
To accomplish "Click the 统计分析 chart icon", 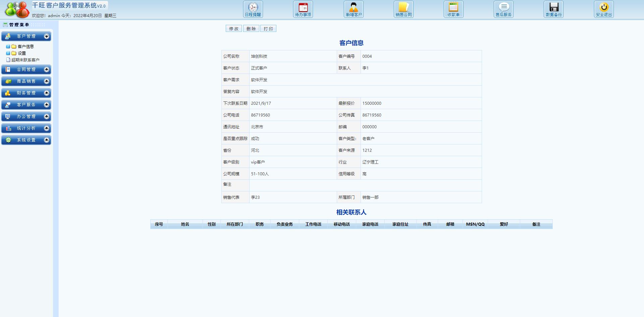I will point(8,128).
